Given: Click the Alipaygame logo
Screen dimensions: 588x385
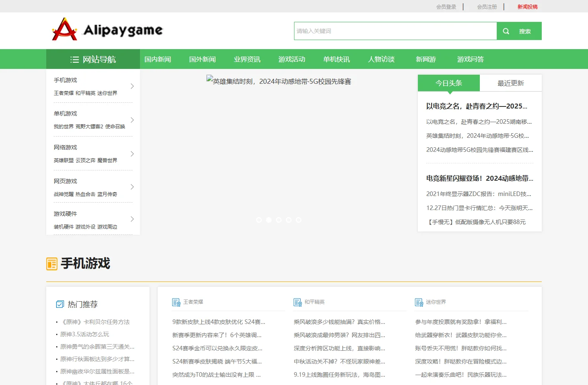Looking at the screenshot, I should 107,29.
